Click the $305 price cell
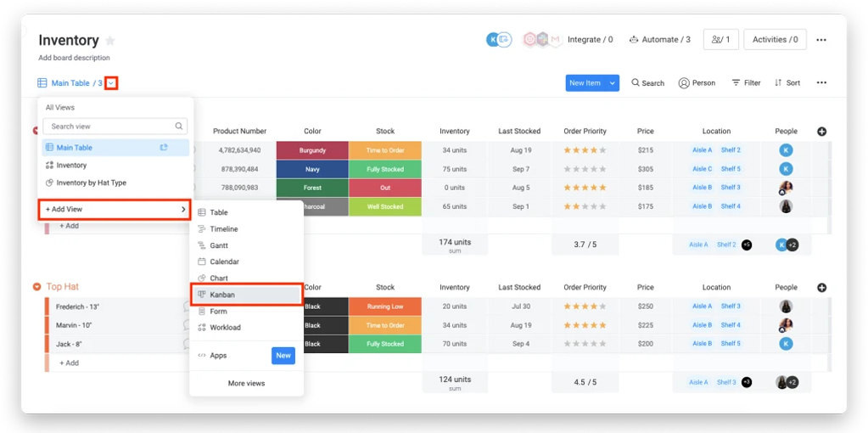Image resolution: width=868 pixels, height=433 pixels. pos(645,169)
